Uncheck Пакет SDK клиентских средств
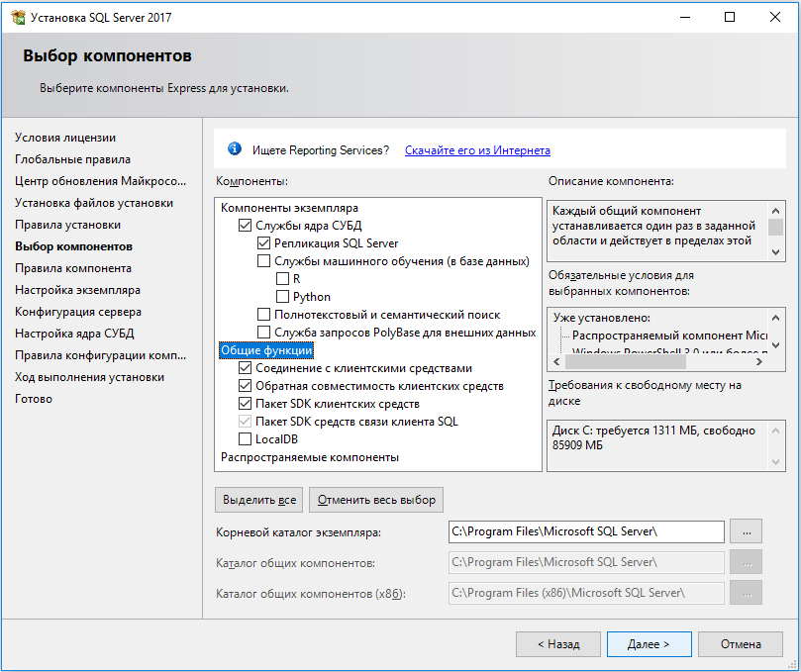This screenshot has width=801, height=672. tap(246, 404)
